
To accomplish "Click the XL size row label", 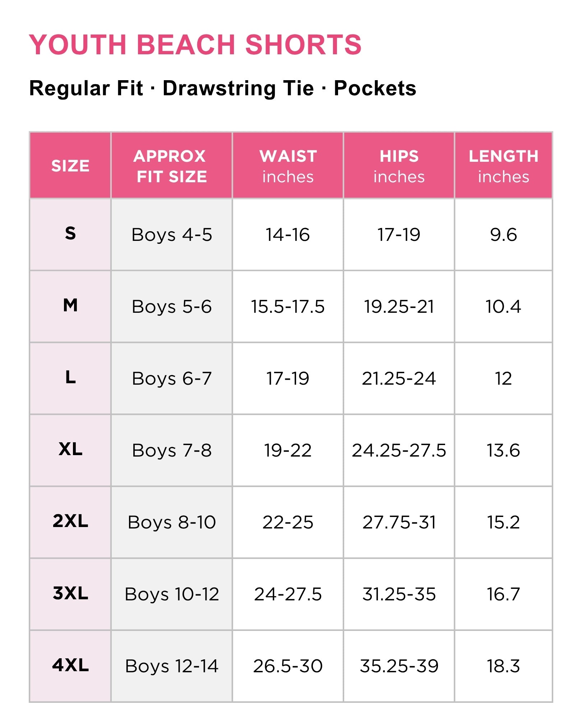I will pos(70,449).
